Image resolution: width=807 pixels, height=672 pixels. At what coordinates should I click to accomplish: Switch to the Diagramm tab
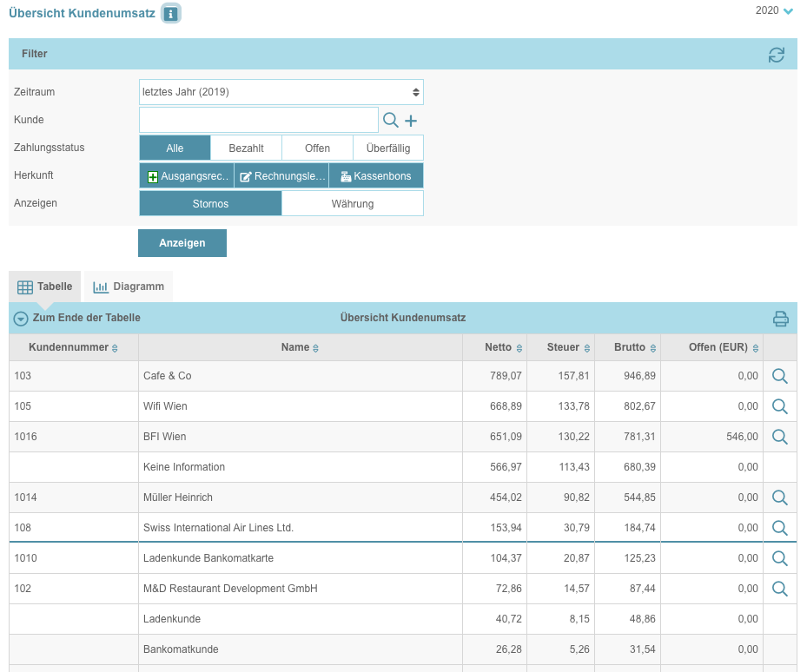[129, 287]
